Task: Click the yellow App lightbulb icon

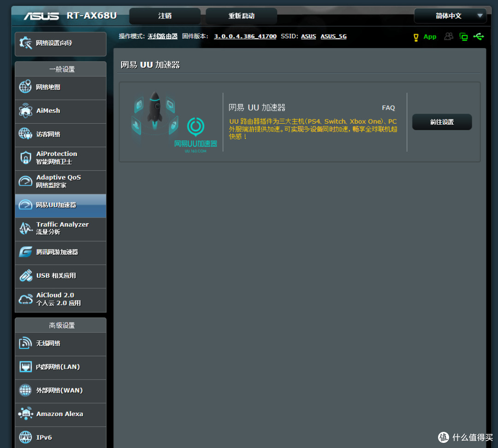Action: pyautogui.click(x=416, y=37)
